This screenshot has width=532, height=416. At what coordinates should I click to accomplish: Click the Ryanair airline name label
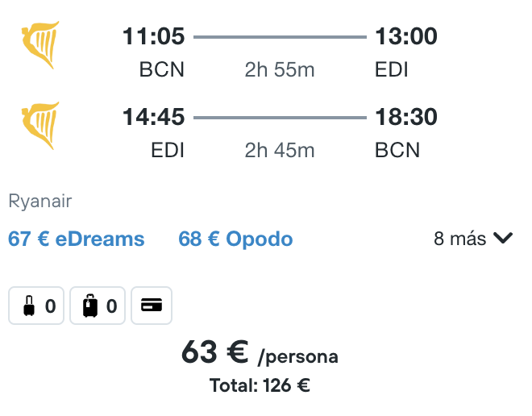coord(40,201)
